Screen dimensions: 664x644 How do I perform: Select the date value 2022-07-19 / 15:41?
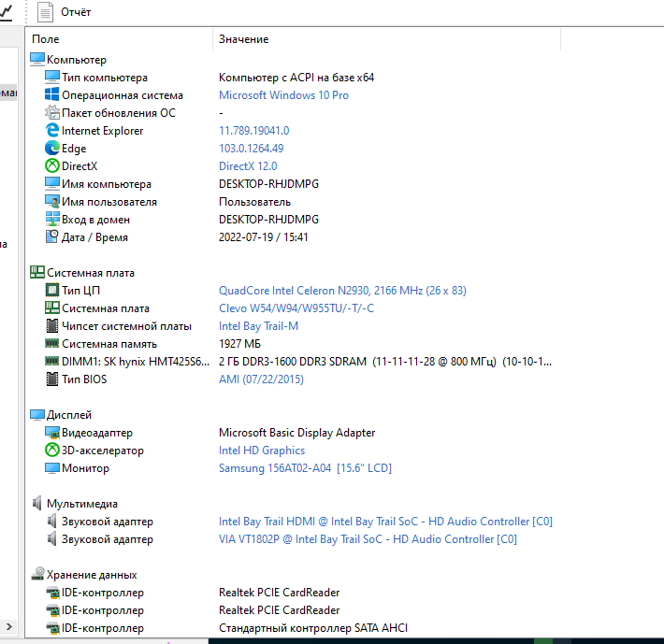pos(263,237)
